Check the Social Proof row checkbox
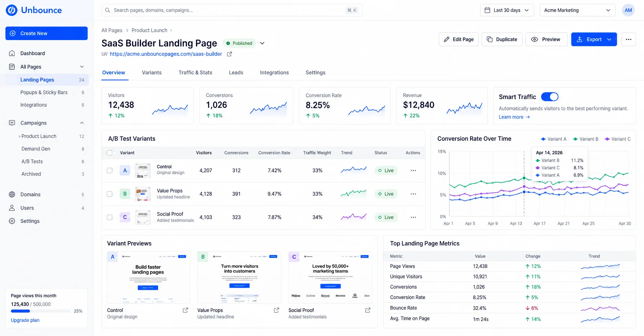Image resolution: width=644 pixels, height=336 pixels. pyautogui.click(x=109, y=217)
